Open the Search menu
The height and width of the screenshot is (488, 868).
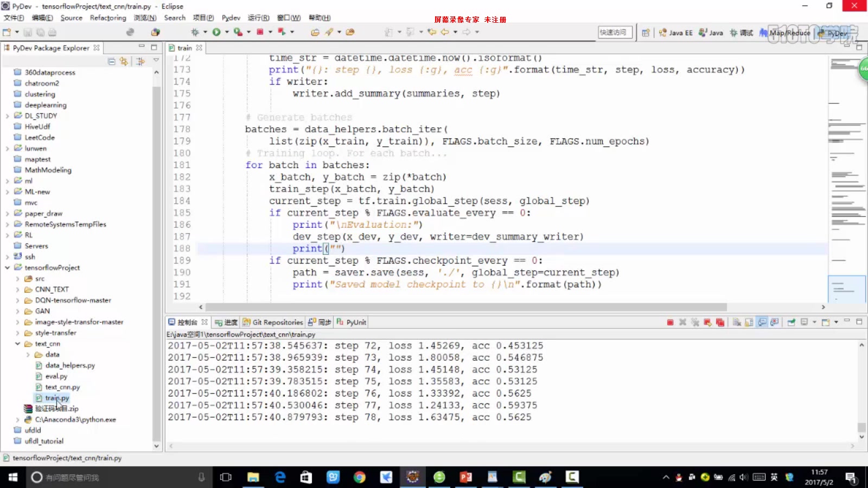(175, 18)
